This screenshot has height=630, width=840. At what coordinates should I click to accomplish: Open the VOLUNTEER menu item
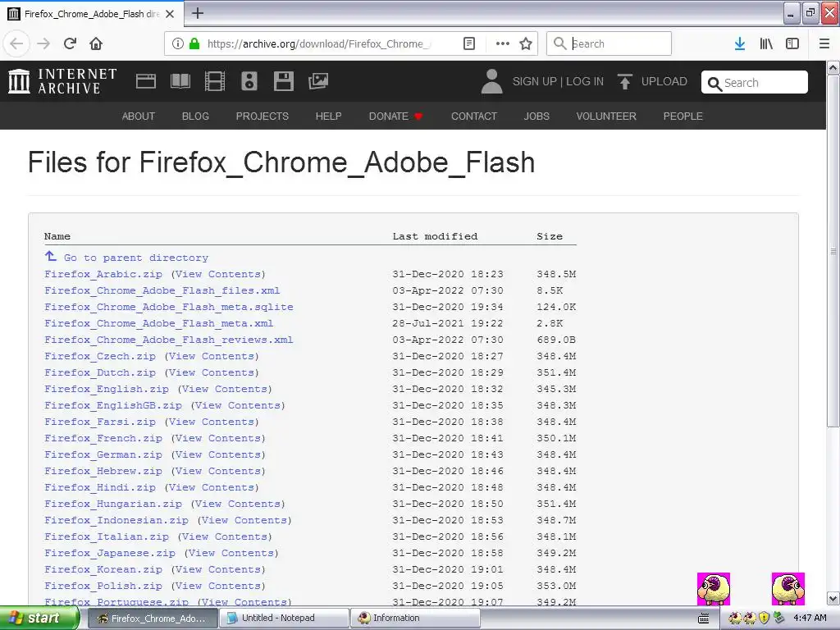(x=606, y=116)
